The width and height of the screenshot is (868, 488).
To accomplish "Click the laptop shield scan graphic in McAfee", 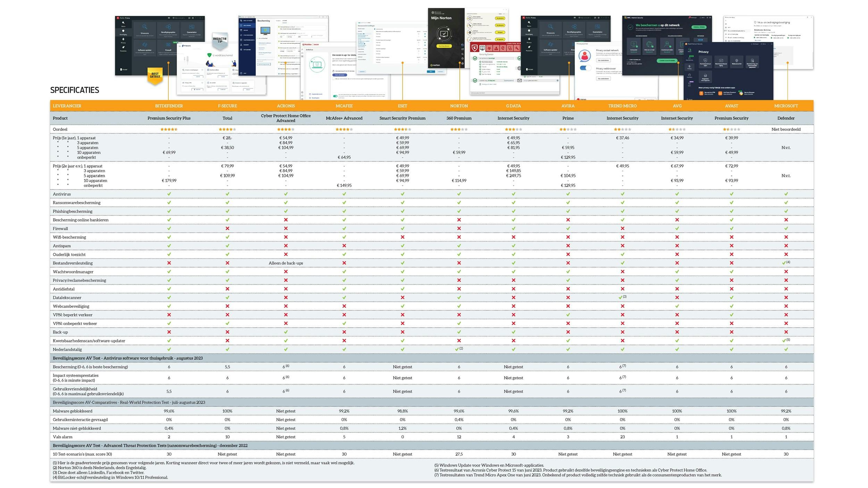I will [317, 65].
